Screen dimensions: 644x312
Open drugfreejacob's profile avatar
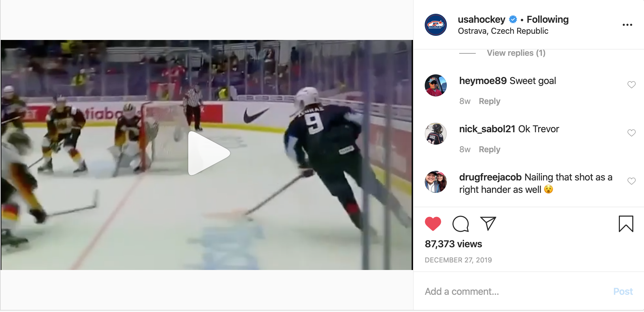436,182
